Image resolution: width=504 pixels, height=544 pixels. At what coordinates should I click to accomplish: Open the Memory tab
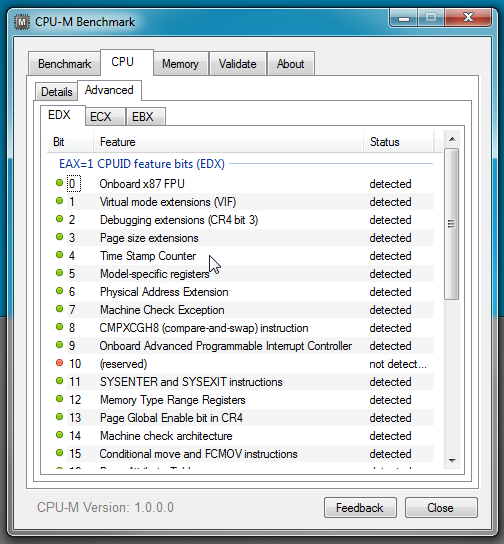pyautogui.click(x=180, y=64)
